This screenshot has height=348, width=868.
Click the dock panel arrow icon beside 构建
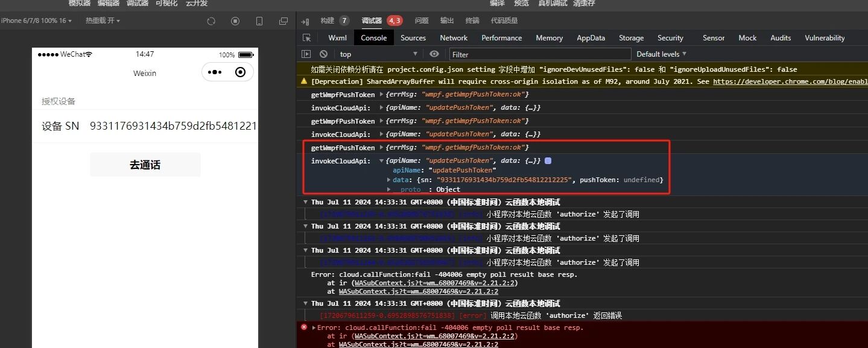[305, 21]
